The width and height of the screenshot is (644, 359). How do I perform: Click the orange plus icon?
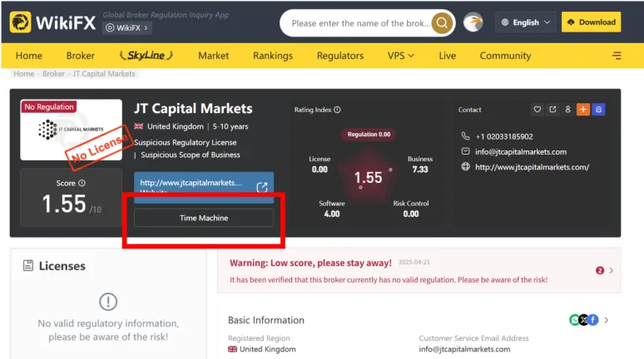583,110
